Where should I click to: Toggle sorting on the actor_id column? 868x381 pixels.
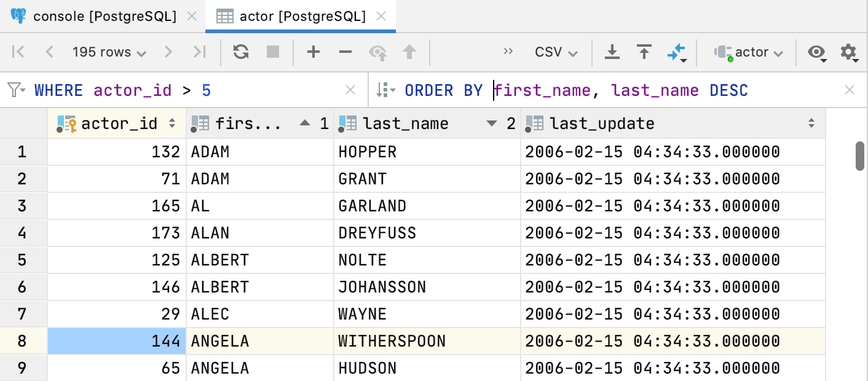click(172, 123)
